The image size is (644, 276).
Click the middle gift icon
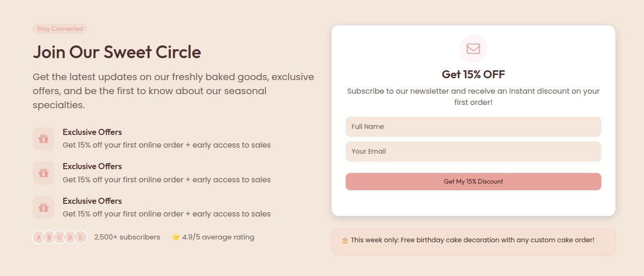tap(44, 173)
